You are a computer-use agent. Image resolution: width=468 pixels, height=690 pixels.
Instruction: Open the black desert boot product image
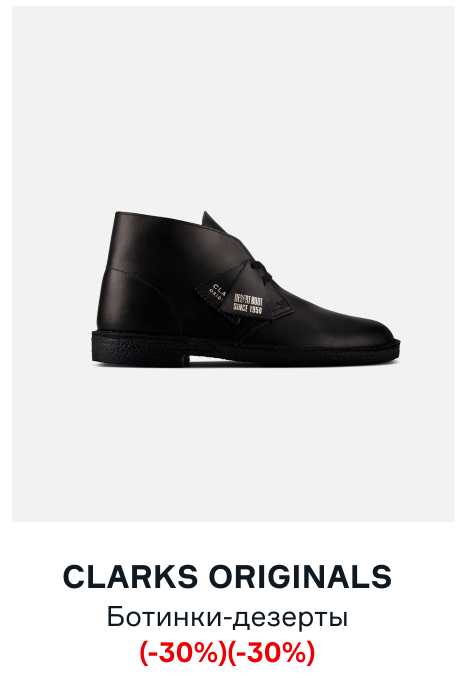coord(234,264)
